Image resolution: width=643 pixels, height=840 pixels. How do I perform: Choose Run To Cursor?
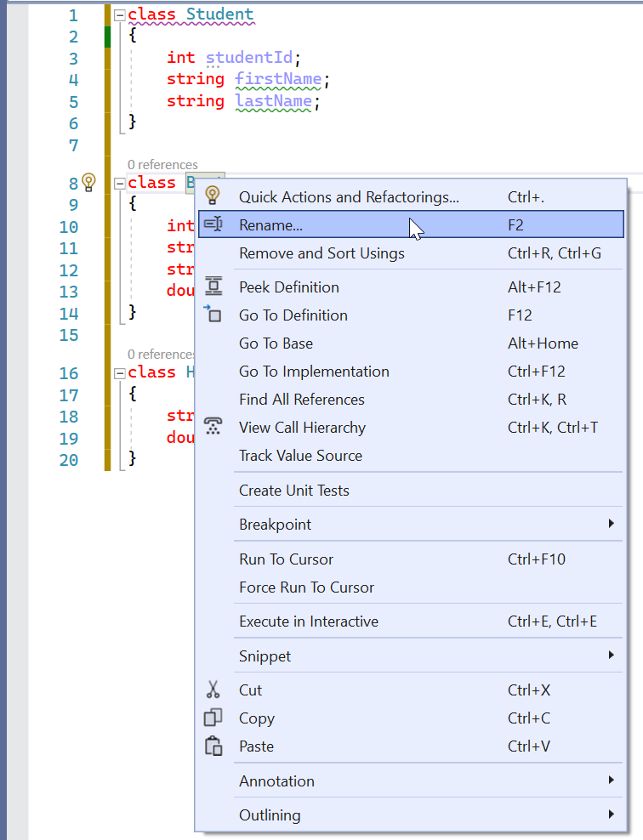411,559
